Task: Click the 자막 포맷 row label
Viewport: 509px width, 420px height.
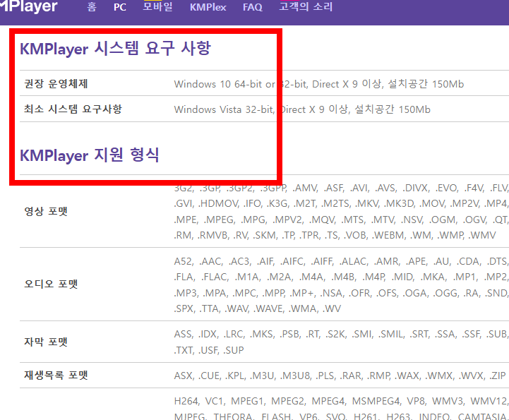Action: pyautogui.click(x=46, y=342)
